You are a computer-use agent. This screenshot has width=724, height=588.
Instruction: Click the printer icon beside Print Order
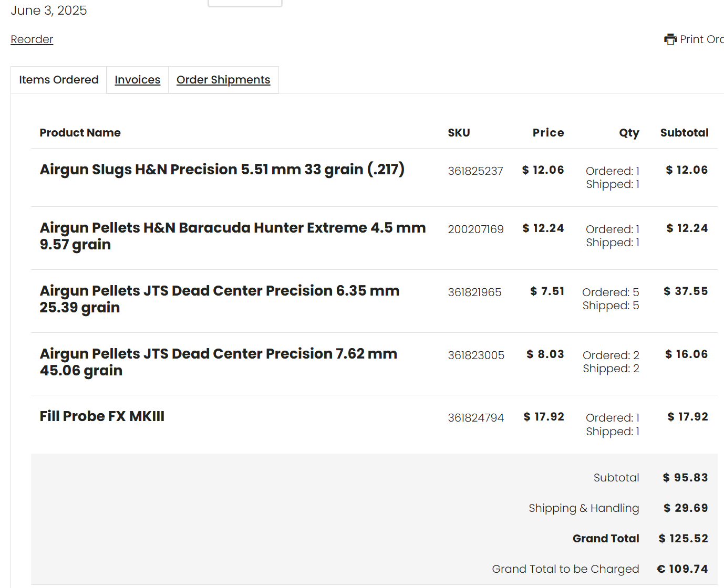(670, 39)
